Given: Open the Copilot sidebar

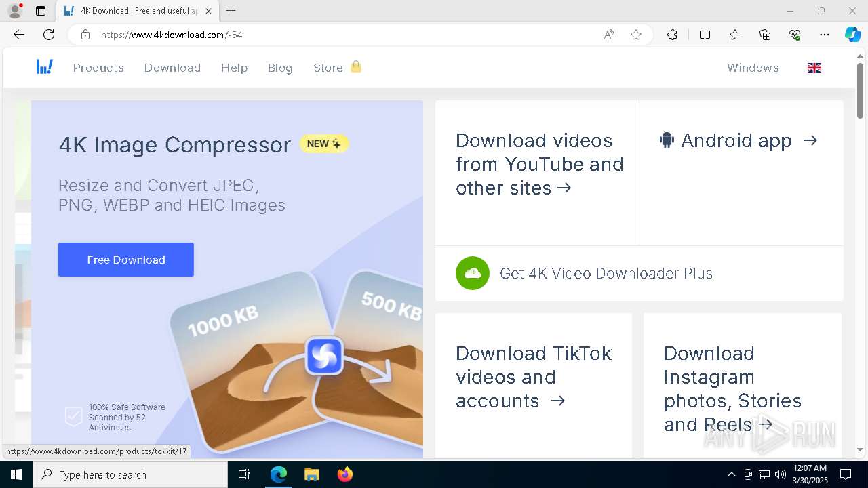Looking at the screenshot, I should pyautogui.click(x=852, y=35).
